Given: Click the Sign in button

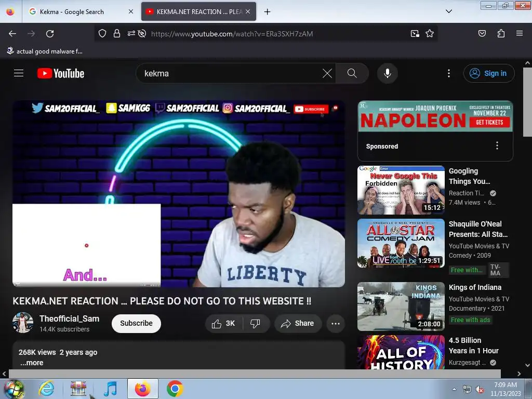Looking at the screenshot, I should pos(489,73).
